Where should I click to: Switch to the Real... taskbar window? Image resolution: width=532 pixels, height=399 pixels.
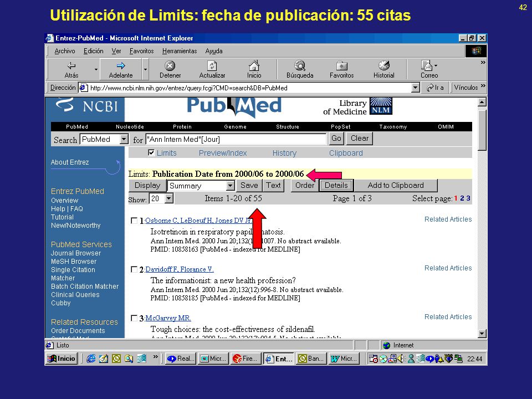click(181, 359)
